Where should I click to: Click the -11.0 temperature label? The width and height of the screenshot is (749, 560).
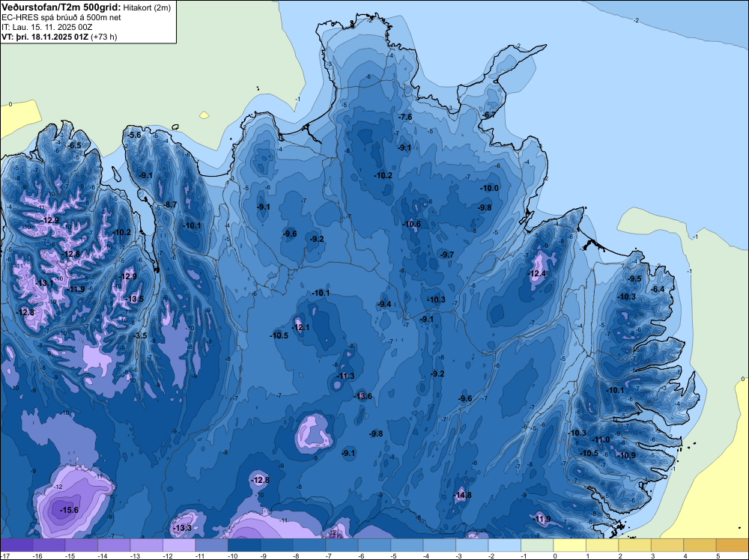coord(601,439)
